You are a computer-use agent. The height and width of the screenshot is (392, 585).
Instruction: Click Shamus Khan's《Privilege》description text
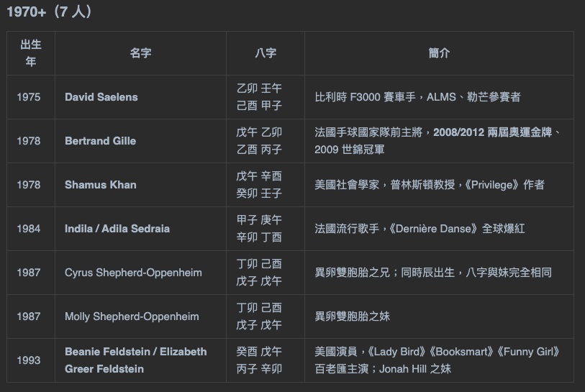[430, 185]
